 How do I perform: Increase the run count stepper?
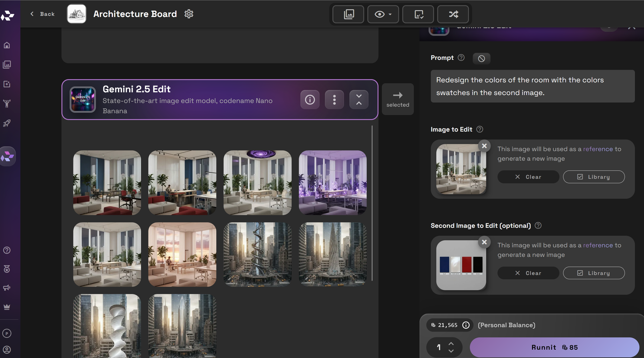[451, 344]
